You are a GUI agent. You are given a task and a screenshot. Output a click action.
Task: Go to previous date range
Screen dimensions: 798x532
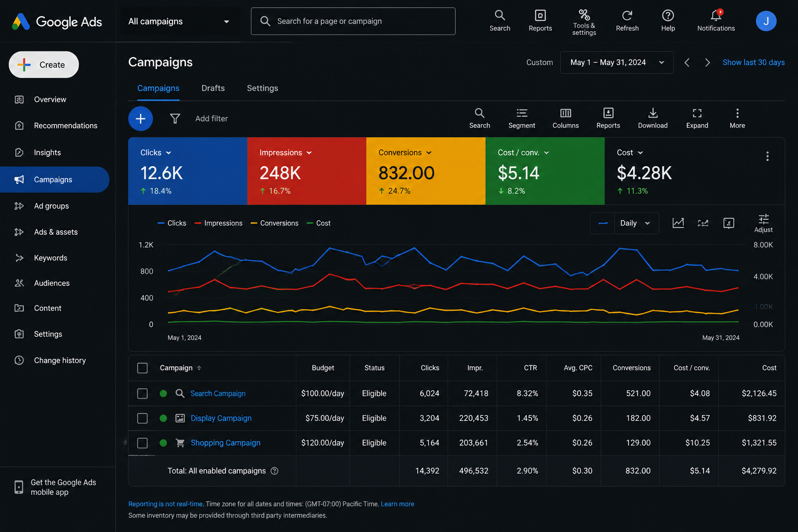(687, 62)
